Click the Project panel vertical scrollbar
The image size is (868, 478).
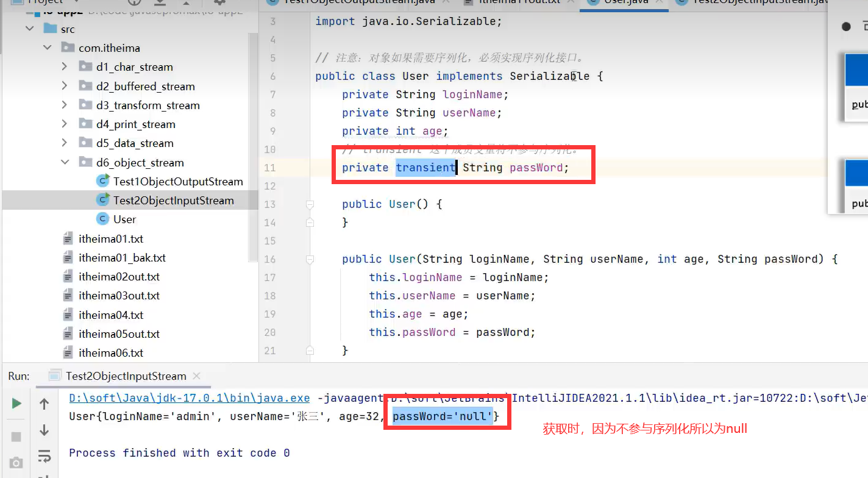pyautogui.click(x=254, y=146)
